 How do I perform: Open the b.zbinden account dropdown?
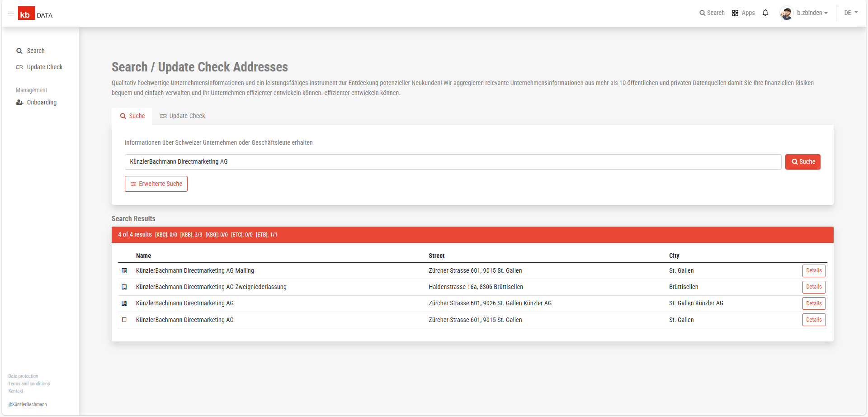click(812, 13)
